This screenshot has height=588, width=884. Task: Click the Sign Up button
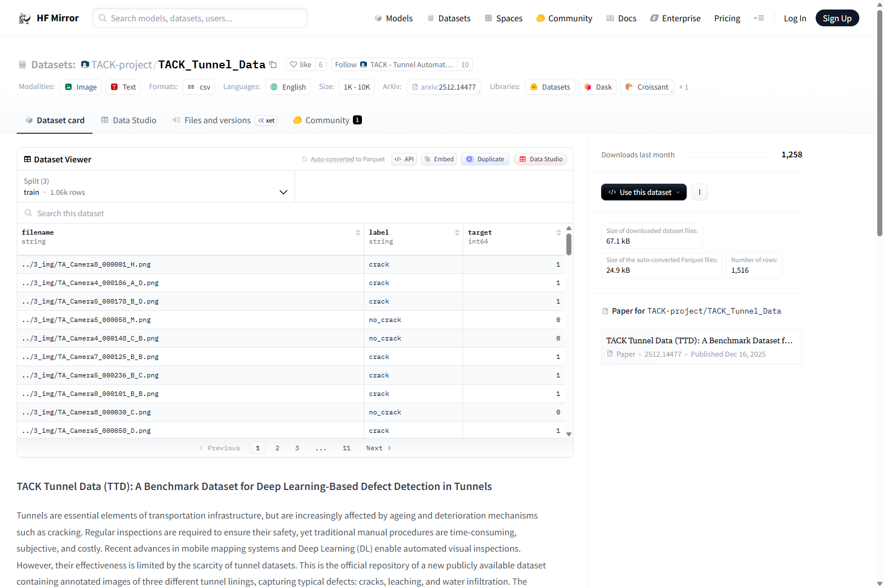[x=837, y=18]
